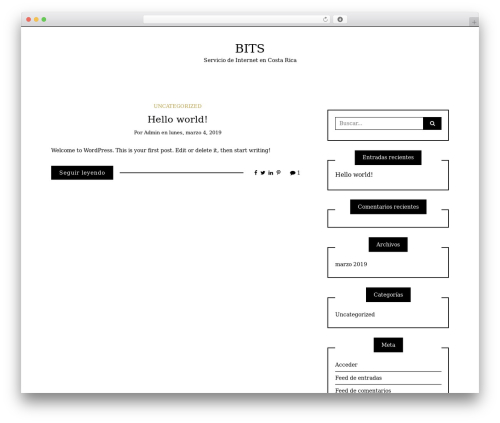Image resolution: width=500 pixels, height=423 pixels.
Task: Open marzo 2019 archive link
Action: (351, 264)
